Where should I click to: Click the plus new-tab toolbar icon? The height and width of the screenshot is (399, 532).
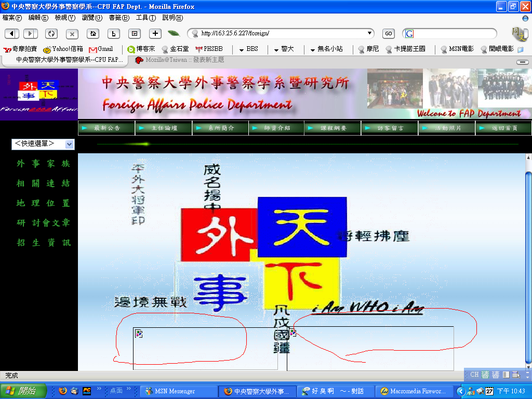point(155,34)
